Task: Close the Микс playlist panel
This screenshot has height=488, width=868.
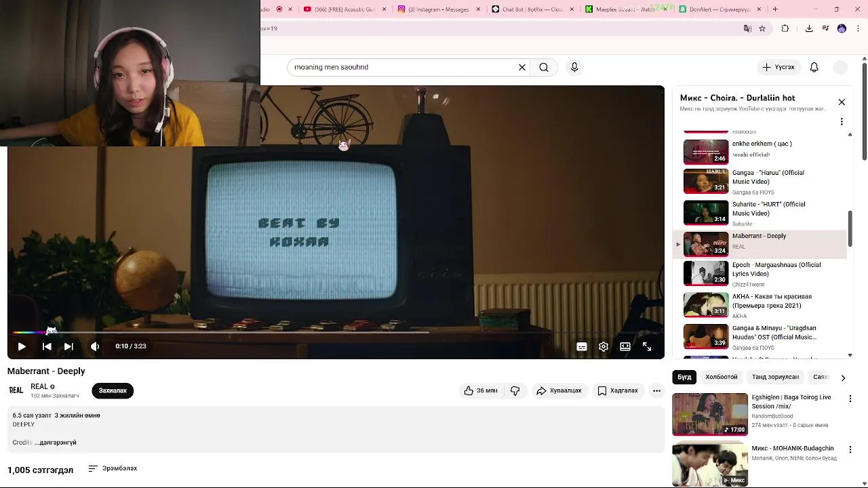Action: pos(842,102)
